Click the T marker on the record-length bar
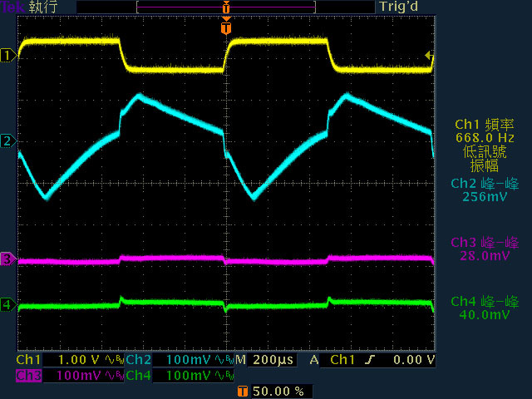The width and height of the screenshot is (532, 399). tap(226, 7)
